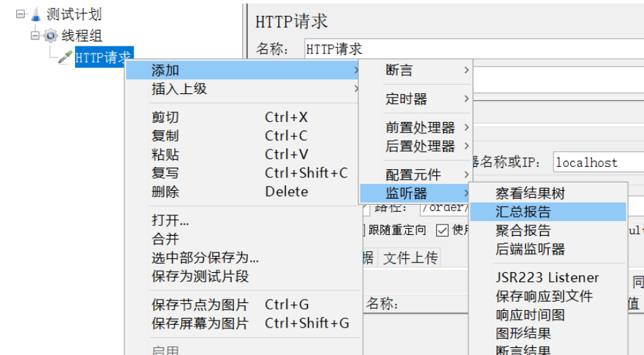Collapse the 线程组 tree node
The width and height of the screenshot is (644, 355).
35,36
